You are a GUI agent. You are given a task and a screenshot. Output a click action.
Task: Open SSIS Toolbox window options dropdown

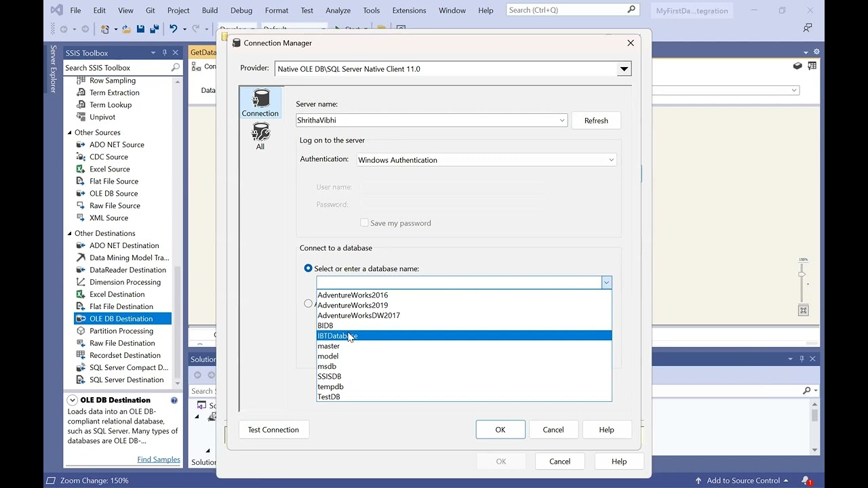coord(153,53)
